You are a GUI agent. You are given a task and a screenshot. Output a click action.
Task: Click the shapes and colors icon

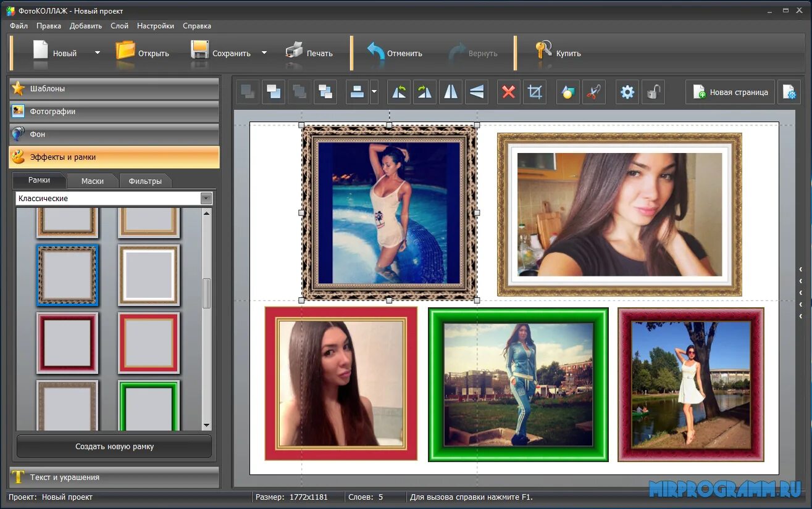[x=568, y=93]
